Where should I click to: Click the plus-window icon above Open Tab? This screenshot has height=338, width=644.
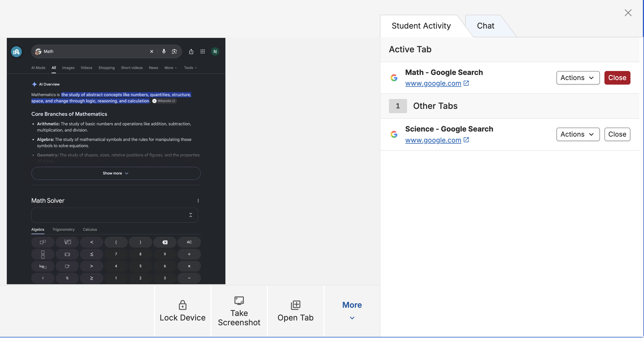[x=295, y=305]
